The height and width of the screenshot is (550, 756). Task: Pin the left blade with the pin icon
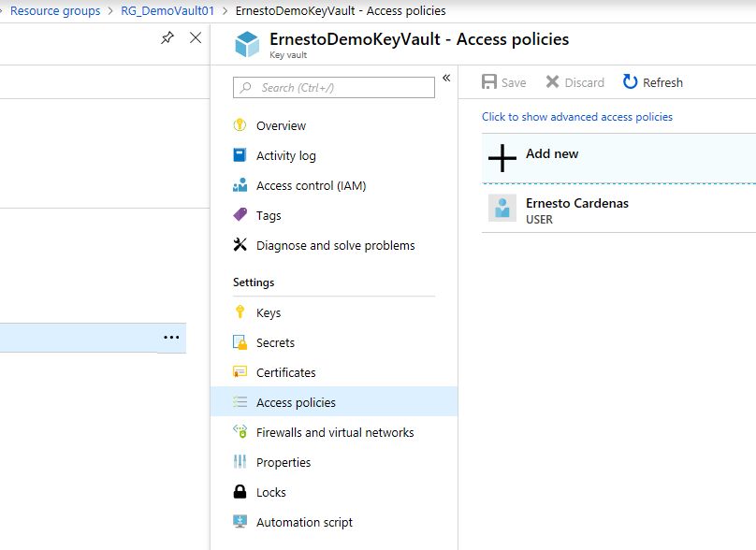coord(167,37)
